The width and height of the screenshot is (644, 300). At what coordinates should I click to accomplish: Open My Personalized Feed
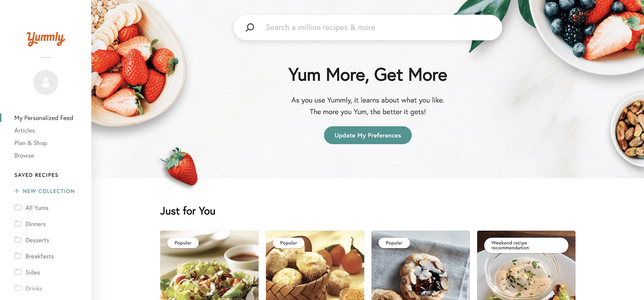[x=44, y=118]
